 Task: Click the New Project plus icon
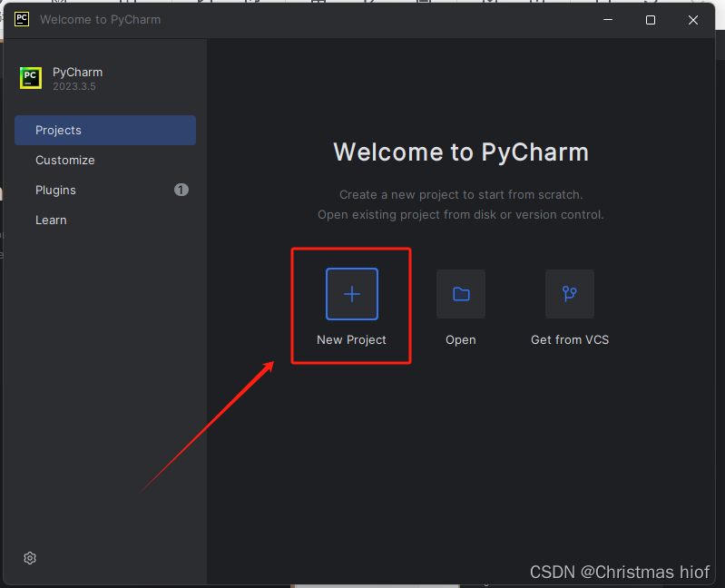point(352,294)
